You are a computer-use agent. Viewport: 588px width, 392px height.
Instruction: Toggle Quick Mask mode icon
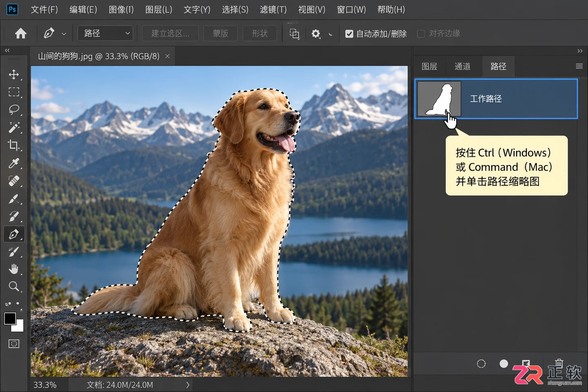coord(14,344)
